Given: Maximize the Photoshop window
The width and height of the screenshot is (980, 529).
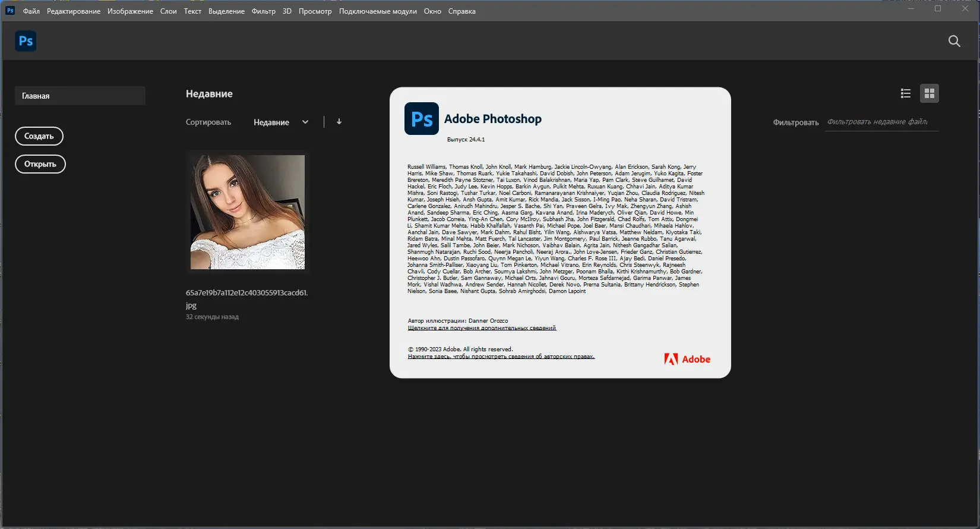Looking at the screenshot, I should (938, 9).
